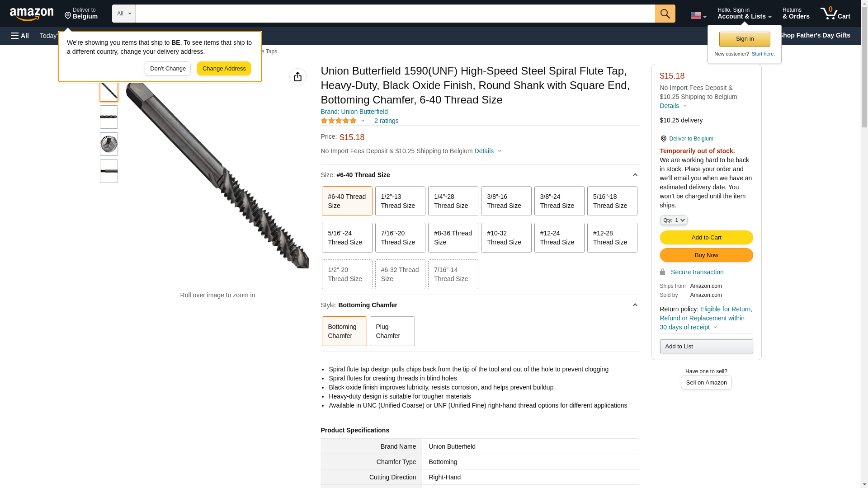This screenshot has height=488, width=868.
Task: Open Returns & Orders
Action: [796, 14]
